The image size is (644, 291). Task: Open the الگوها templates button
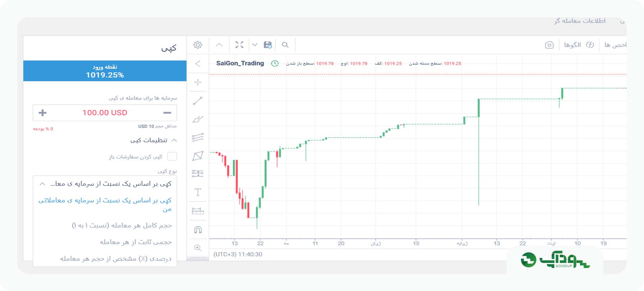[572, 45]
